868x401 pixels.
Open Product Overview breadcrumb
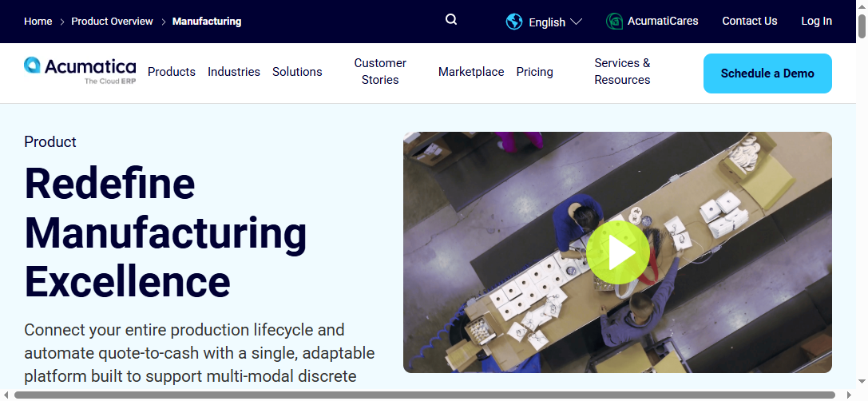tap(112, 21)
